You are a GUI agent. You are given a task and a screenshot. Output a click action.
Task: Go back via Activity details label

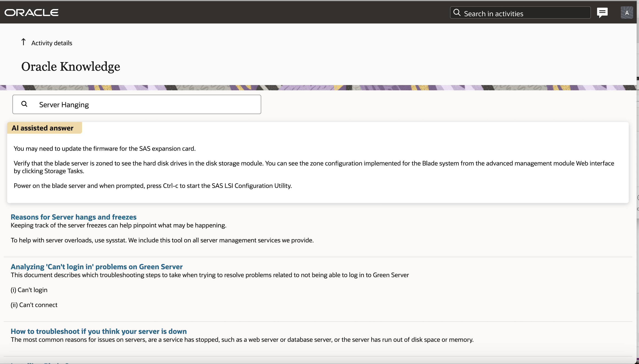click(52, 43)
